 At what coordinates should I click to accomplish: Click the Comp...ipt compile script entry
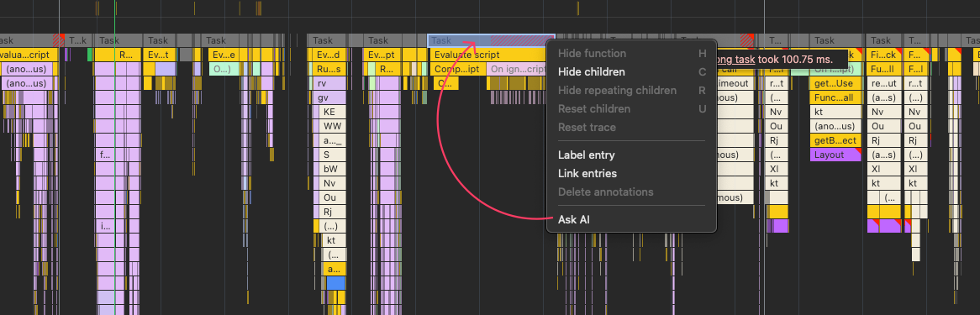click(x=457, y=69)
